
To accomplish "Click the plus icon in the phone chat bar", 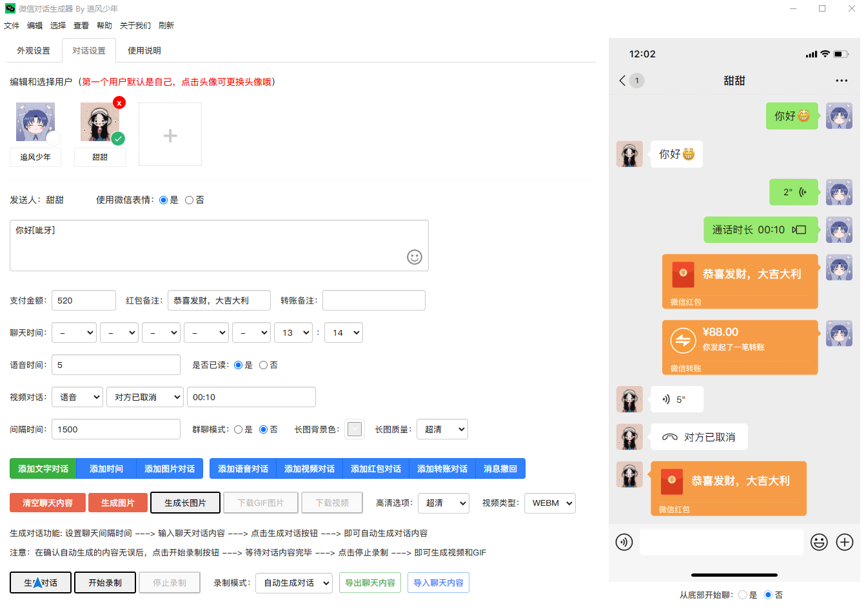I will pyautogui.click(x=845, y=542).
